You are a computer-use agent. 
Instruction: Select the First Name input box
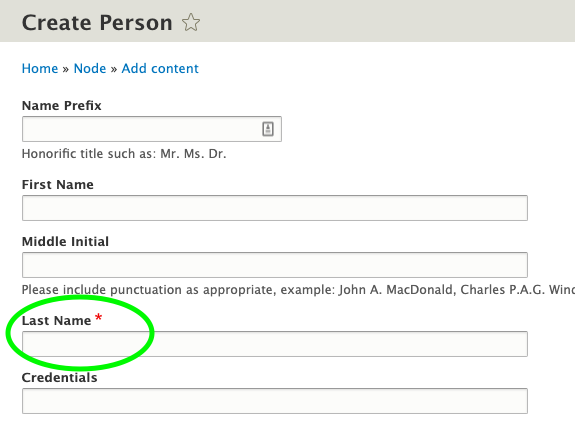[275, 208]
